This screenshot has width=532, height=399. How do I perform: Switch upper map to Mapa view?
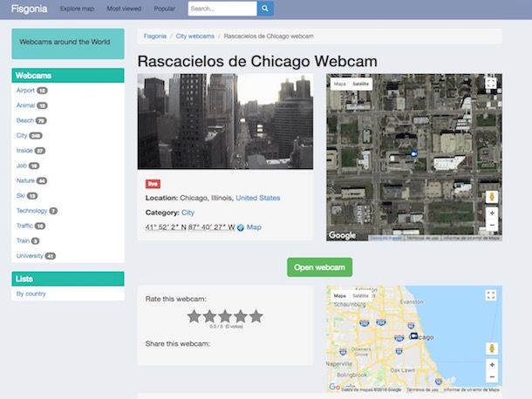(x=339, y=85)
